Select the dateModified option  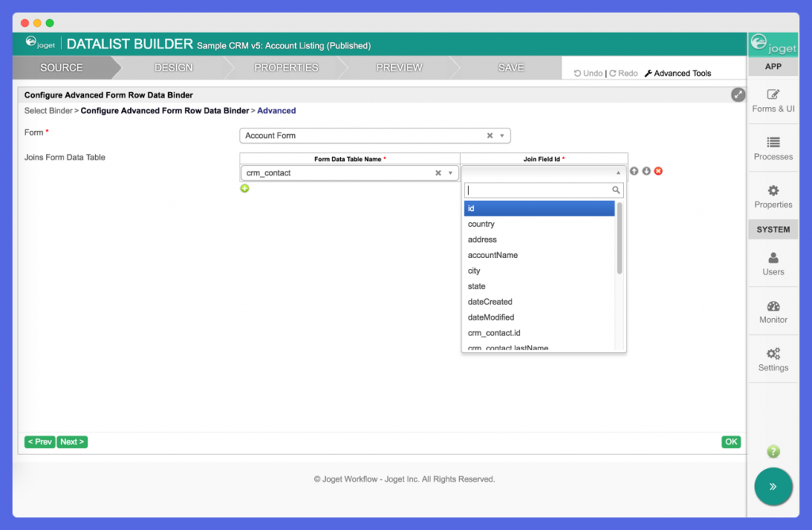539,317
